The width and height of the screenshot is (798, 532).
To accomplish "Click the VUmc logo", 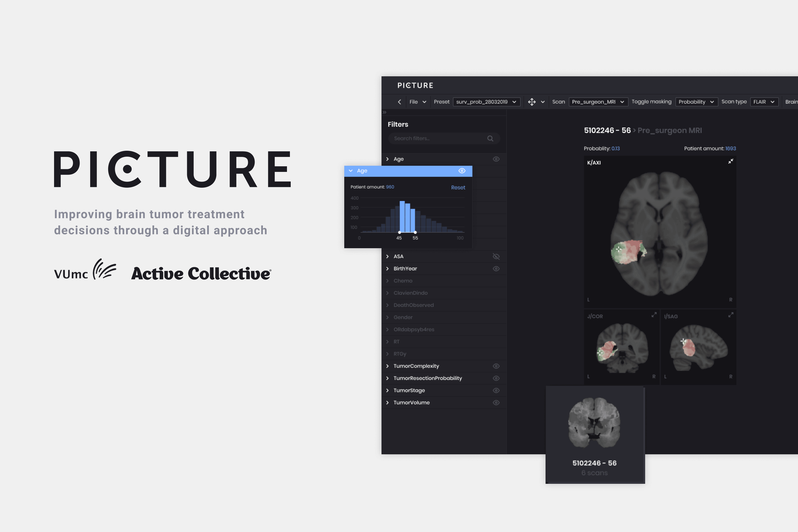I will tap(85, 269).
